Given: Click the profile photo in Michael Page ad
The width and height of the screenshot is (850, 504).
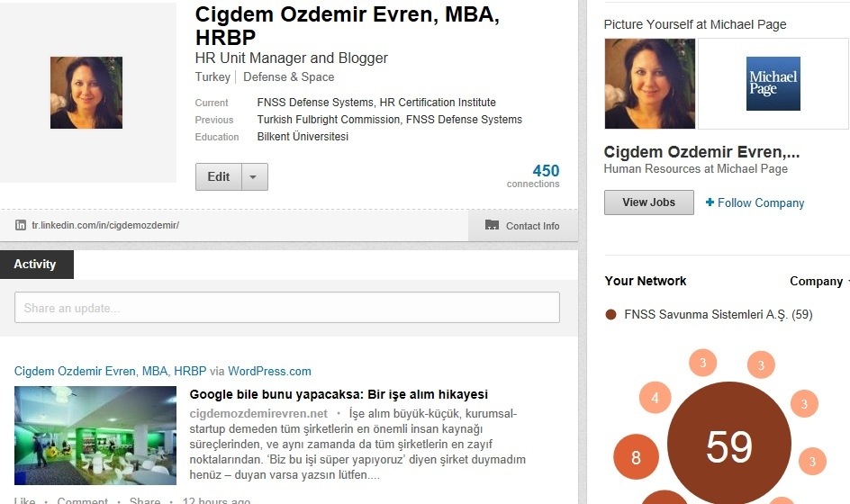Looking at the screenshot, I should 647,84.
